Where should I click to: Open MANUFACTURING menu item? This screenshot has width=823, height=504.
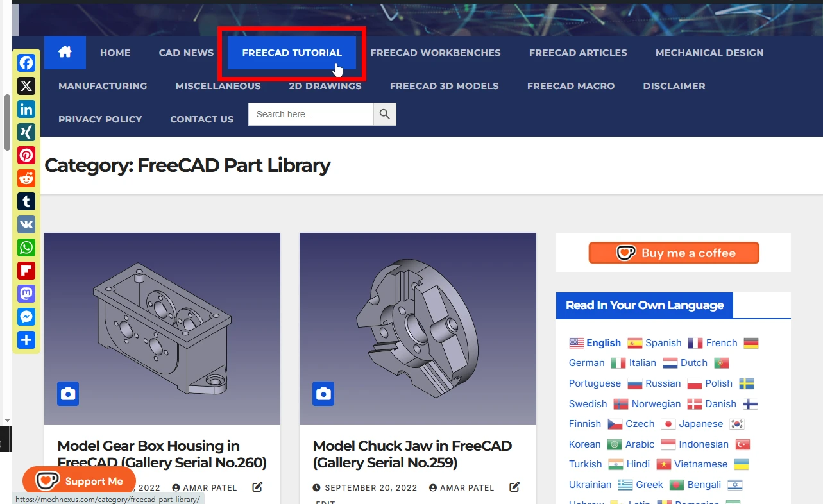[x=103, y=86]
